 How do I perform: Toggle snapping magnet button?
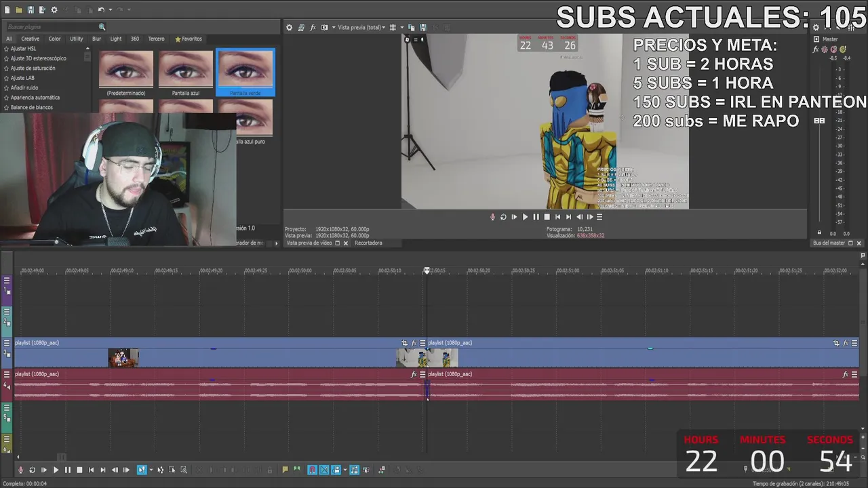(312, 470)
